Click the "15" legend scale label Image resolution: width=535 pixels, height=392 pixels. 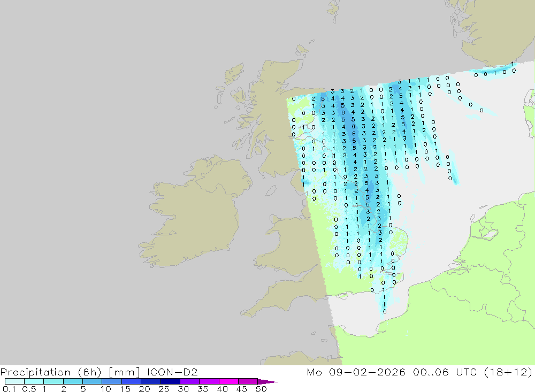pyautogui.click(x=125, y=389)
